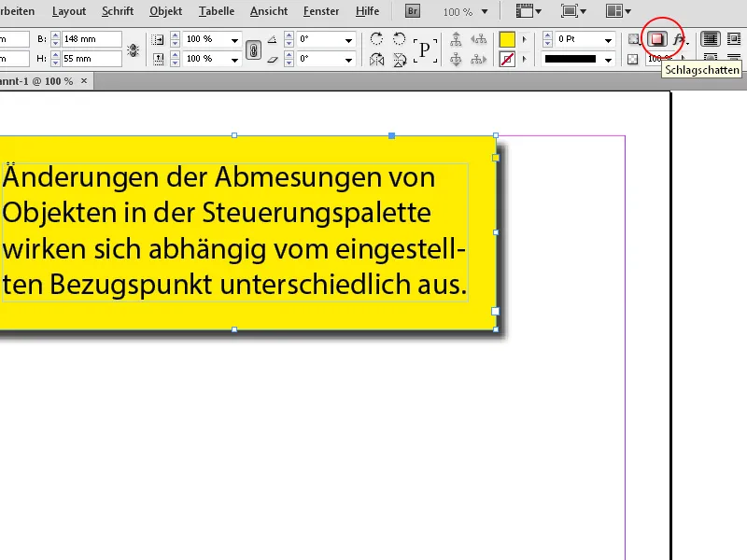Image resolution: width=747 pixels, height=560 pixels.
Task: Toggle the constrain scaling chain link
Action: (253, 49)
